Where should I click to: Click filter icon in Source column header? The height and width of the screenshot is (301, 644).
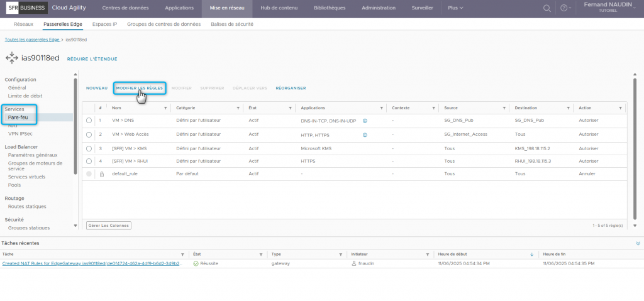(503, 108)
